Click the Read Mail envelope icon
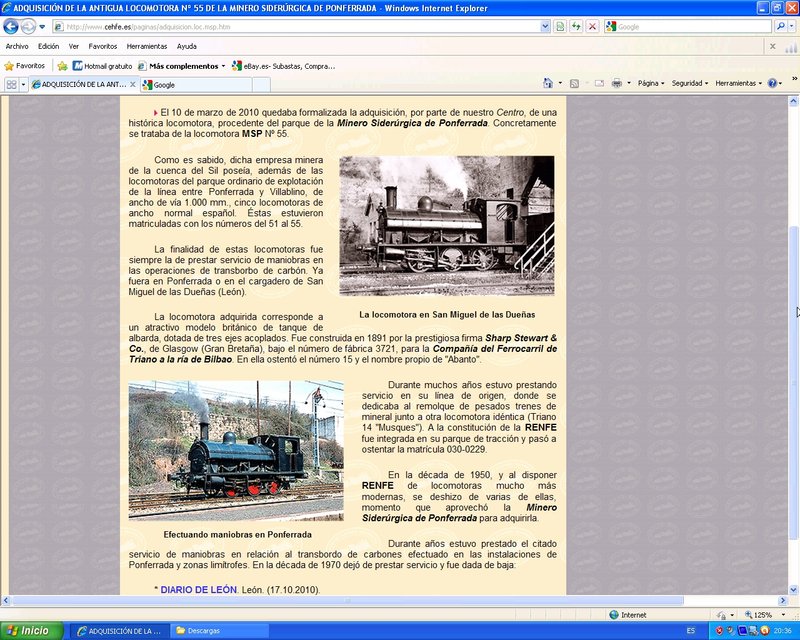 click(x=599, y=83)
